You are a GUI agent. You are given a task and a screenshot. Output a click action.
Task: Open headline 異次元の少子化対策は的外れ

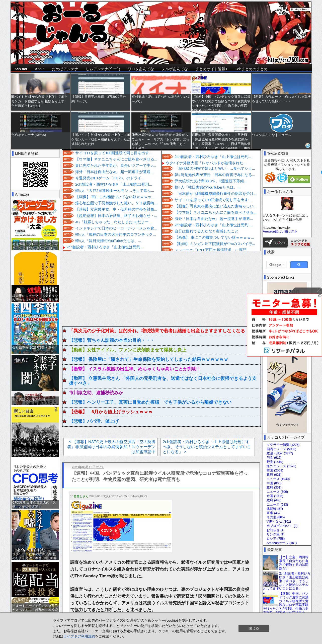click(157, 331)
